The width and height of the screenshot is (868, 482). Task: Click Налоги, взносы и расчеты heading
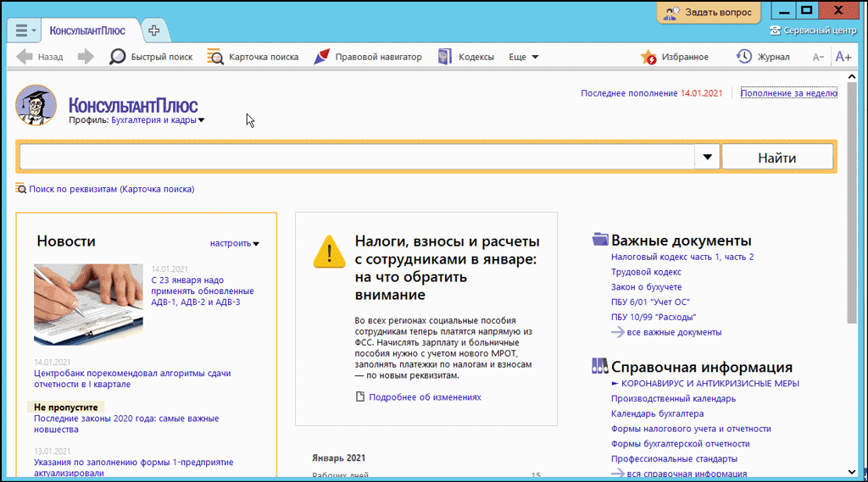tap(448, 268)
